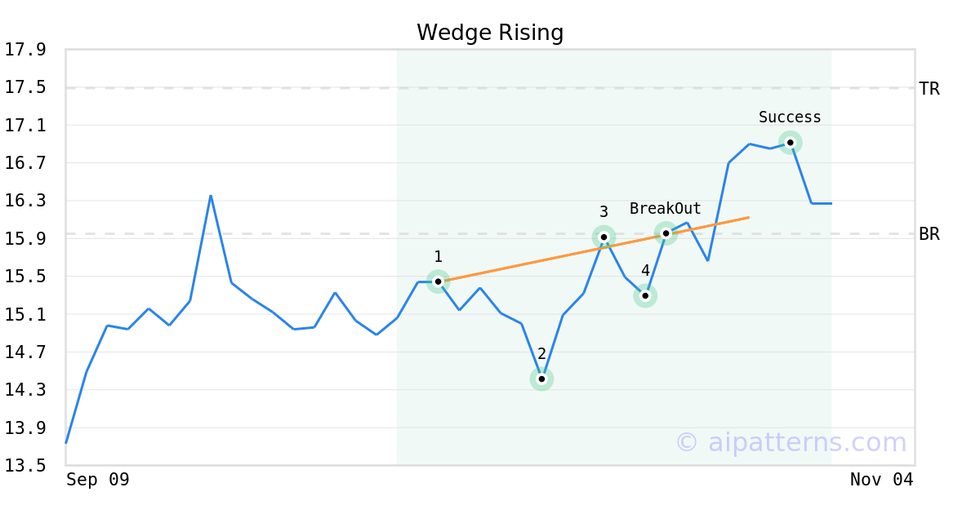The width and height of the screenshot is (980, 514).
Task: Click the BreakOut text annotation
Action: [665, 209]
